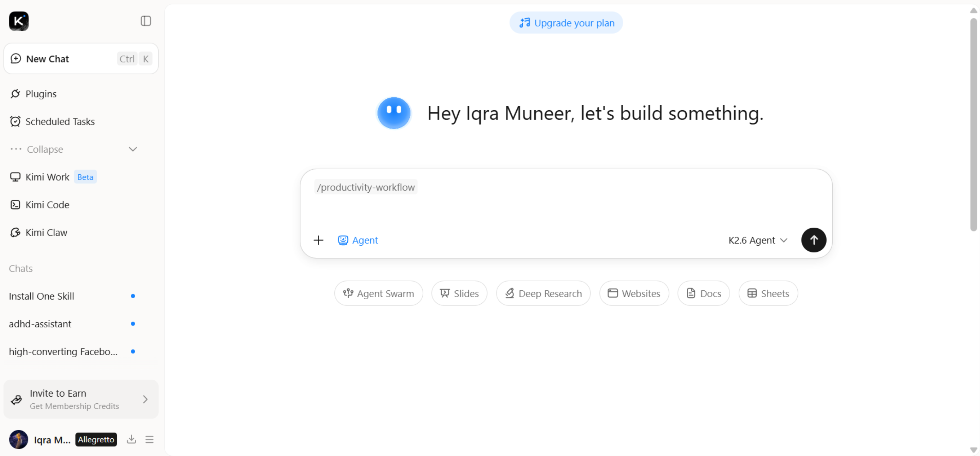The height and width of the screenshot is (456, 980).
Task: Click the New Chat plus bubble icon
Action: pyautogui.click(x=15, y=59)
